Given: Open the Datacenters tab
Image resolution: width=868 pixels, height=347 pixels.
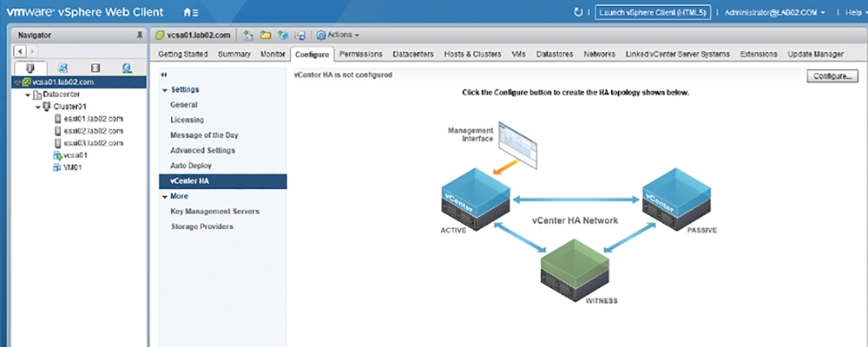Looking at the screenshot, I should click(x=413, y=55).
